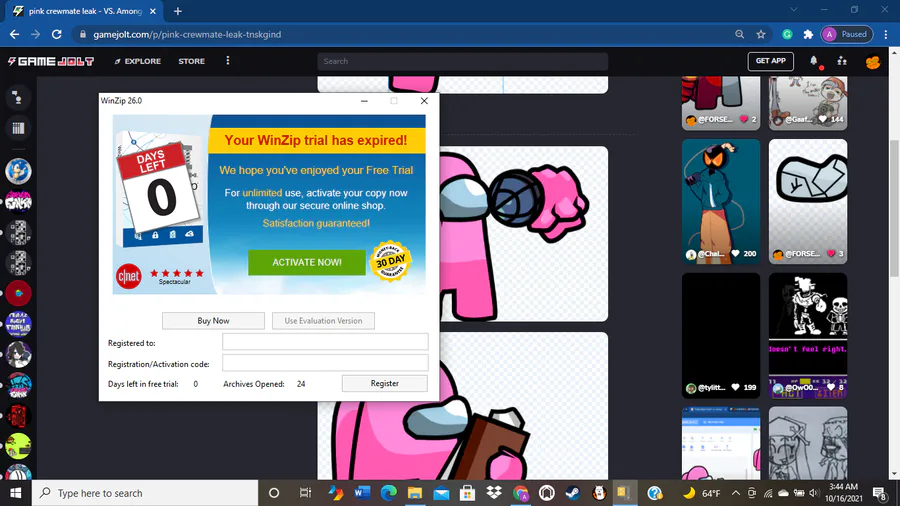The width and height of the screenshot is (900, 506).
Task: Open the Chrome extensions puzzle icon
Action: [808, 34]
